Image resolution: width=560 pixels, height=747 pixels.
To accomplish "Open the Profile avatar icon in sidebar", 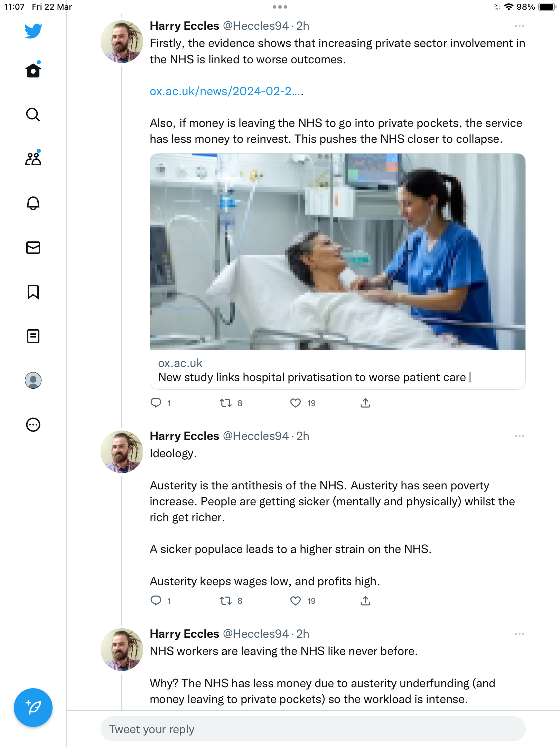I will tap(33, 380).
